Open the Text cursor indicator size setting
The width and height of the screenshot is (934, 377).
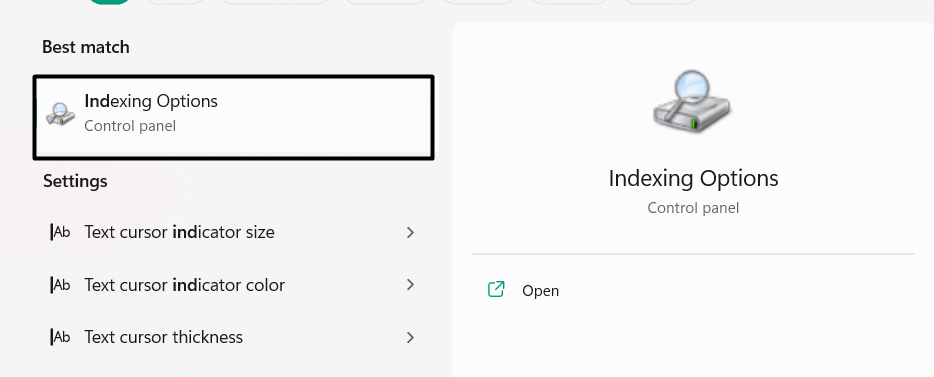point(234,232)
